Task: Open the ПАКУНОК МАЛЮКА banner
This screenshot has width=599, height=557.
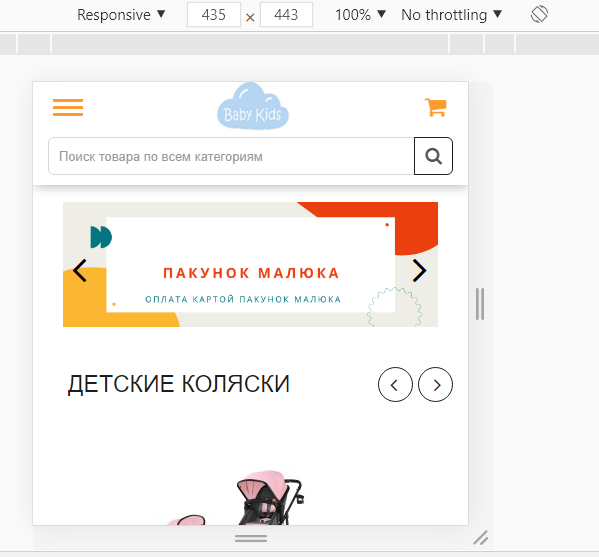Action: point(251,264)
